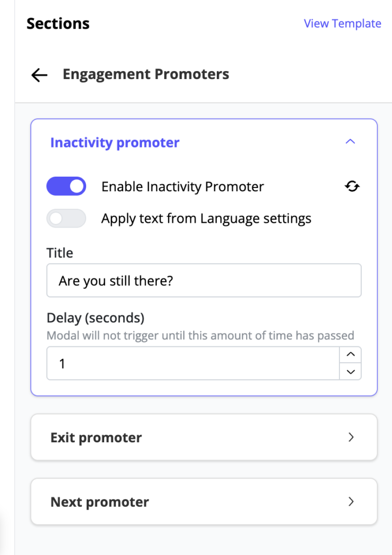
Task: Click the Sections panel heading
Action: pos(58,24)
